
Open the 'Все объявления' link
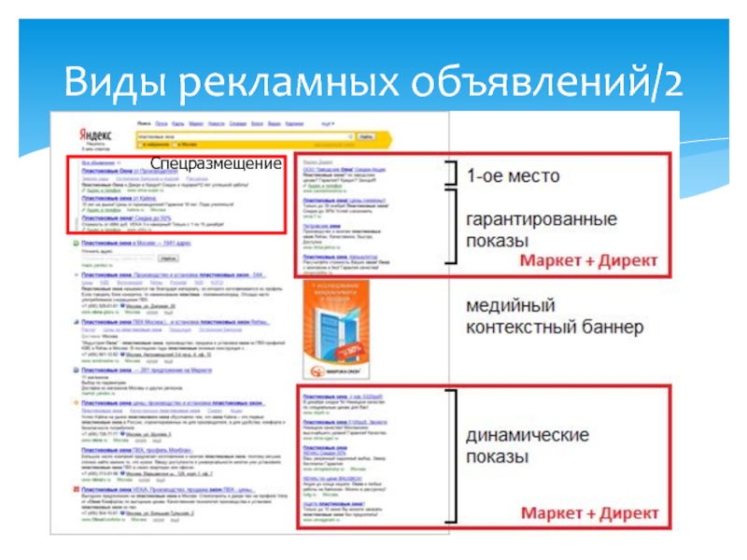[98, 162]
